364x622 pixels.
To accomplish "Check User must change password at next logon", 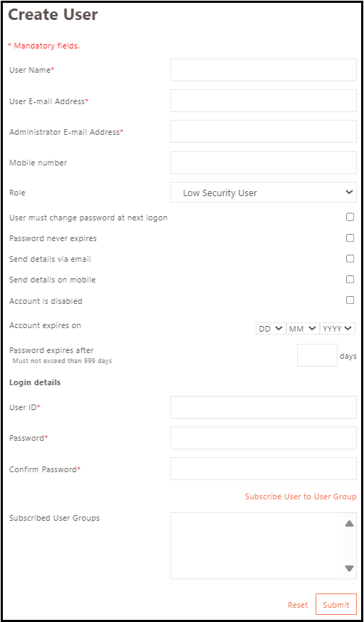I will [x=350, y=217].
